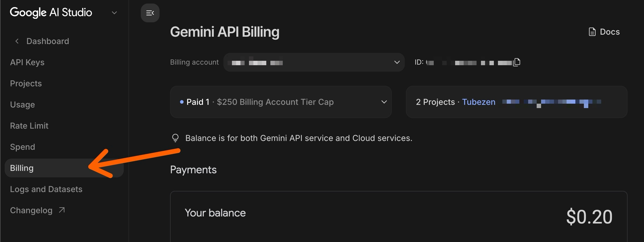Click the Gemini API Billing heading
Viewport: 644px width, 242px height.
225,32
